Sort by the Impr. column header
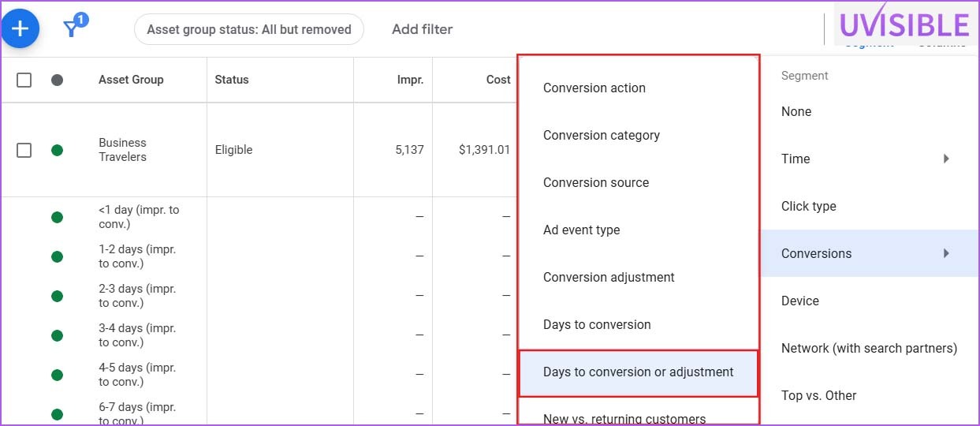The height and width of the screenshot is (426, 980). click(410, 80)
